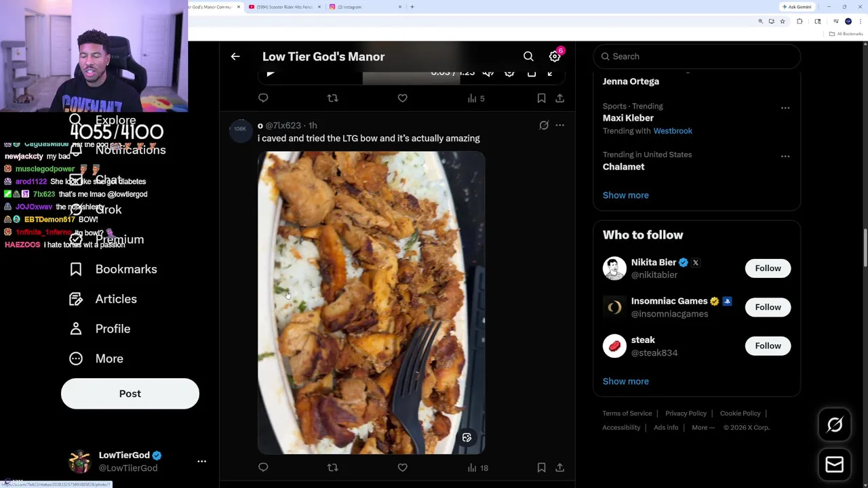
Task: Open the floating Messages envelope button
Action: pyautogui.click(x=835, y=464)
